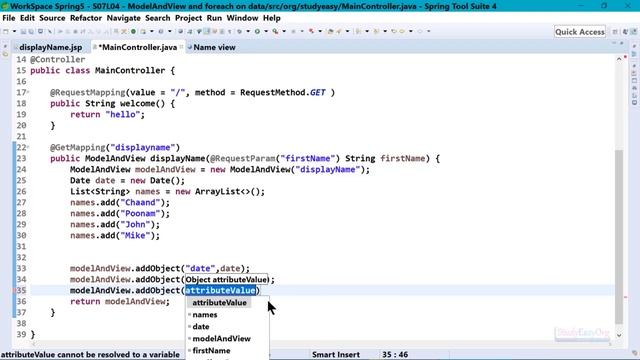640x360 pixels.
Task: Click the "John" string on line 29
Action: point(135,224)
